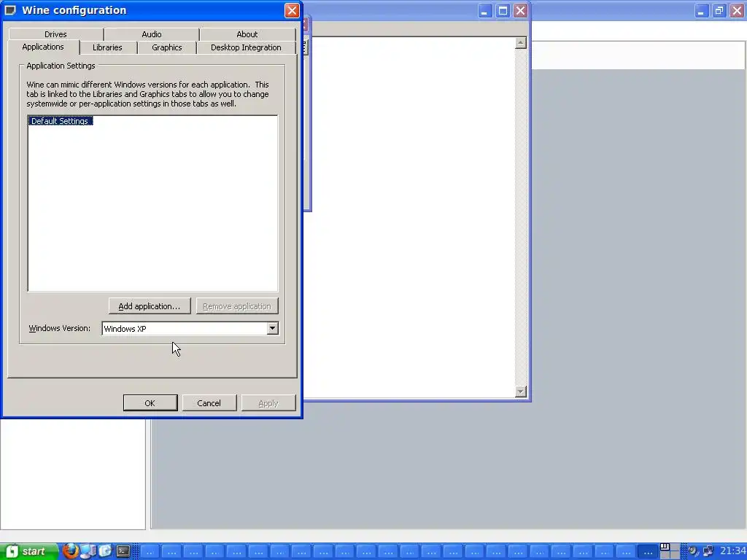Click the Wine configuration title bar icon

[x=10, y=10]
